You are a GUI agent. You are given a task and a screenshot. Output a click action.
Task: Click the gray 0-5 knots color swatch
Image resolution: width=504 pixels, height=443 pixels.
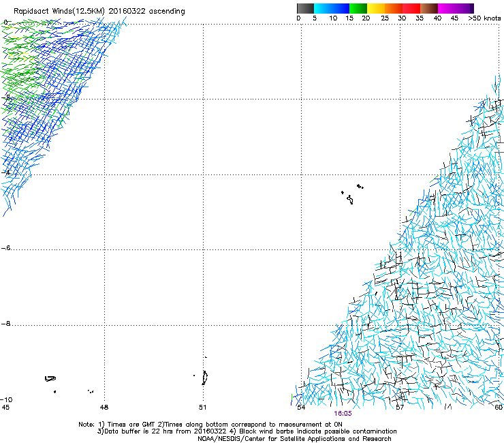point(305,8)
